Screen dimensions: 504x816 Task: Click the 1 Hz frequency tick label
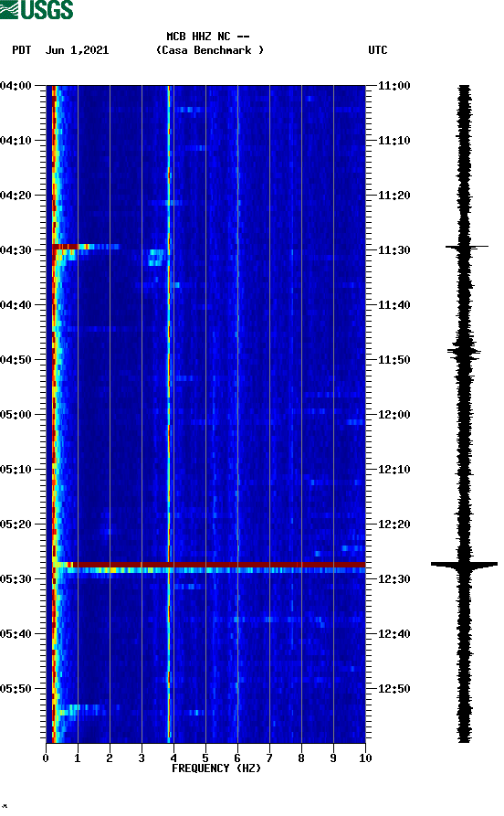pos(78,758)
